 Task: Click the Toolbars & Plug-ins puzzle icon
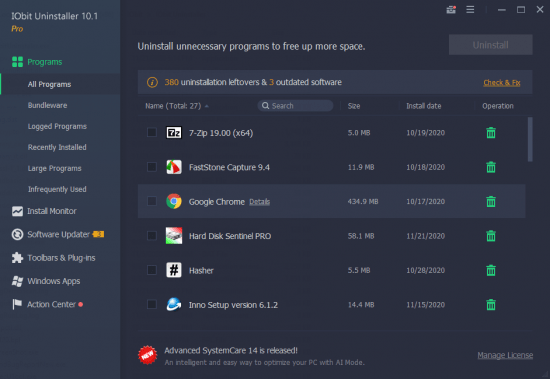[x=17, y=258]
